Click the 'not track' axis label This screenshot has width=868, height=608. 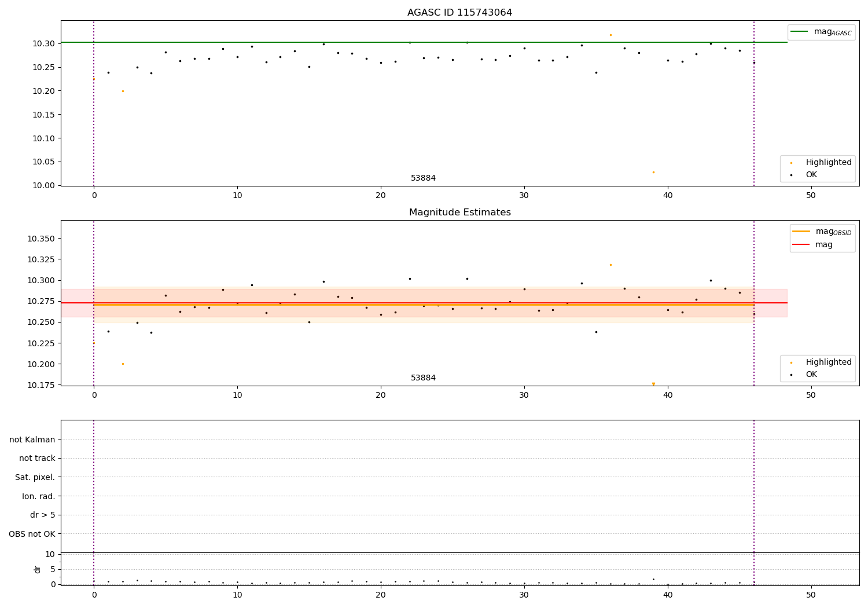point(37,459)
